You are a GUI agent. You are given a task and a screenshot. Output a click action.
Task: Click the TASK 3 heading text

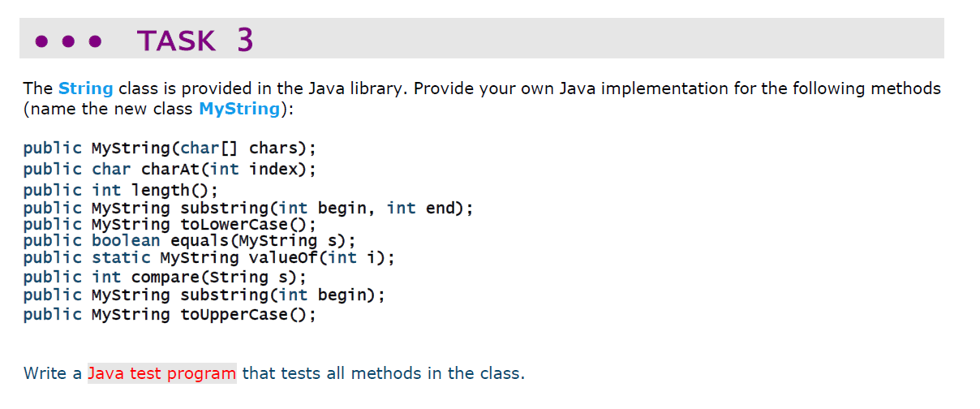click(x=196, y=40)
